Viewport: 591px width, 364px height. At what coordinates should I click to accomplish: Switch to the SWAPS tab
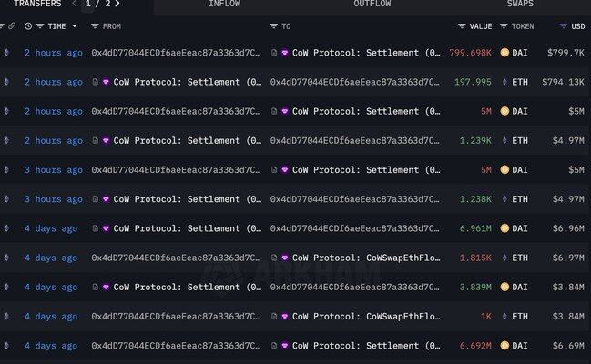pyautogui.click(x=520, y=5)
